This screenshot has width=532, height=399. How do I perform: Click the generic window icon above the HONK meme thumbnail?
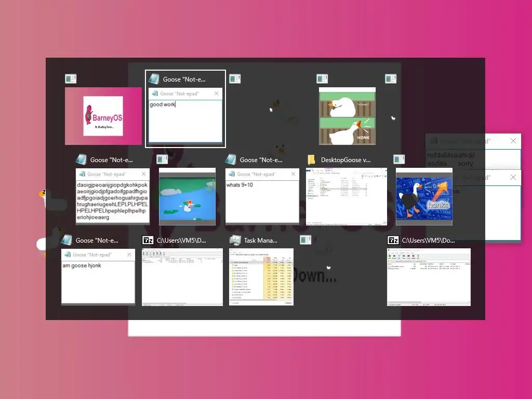click(x=322, y=79)
